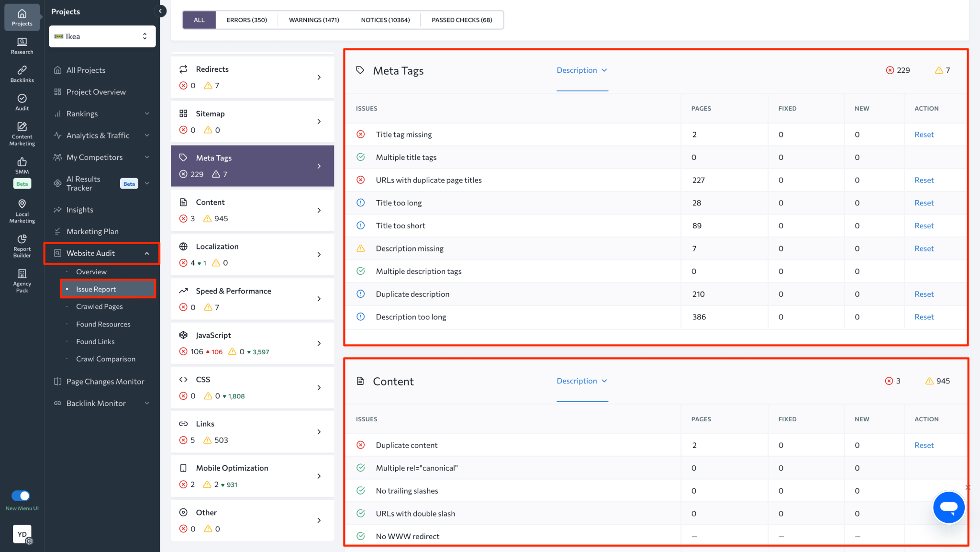Collapse the projects panel with the arrow
980x552 pixels.
pyautogui.click(x=160, y=11)
